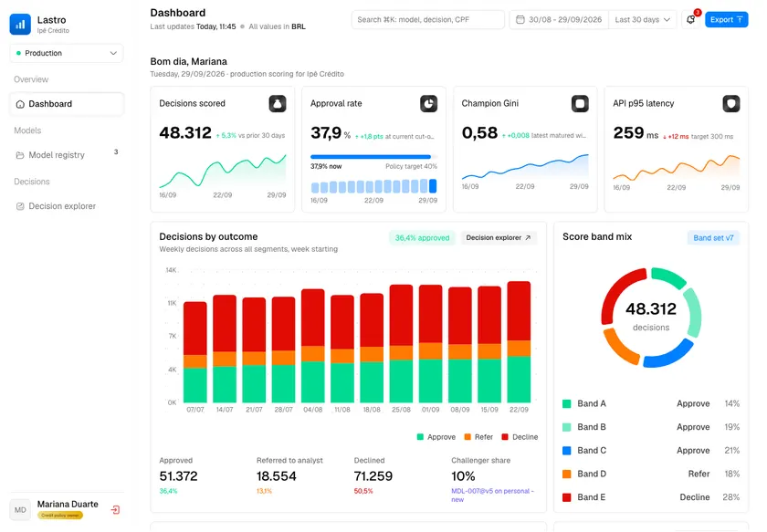Image resolution: width=767 pixels, height=532 pixels.
Task: Click the Decisions scored sparkline chart
Action: (x=223, y=172)
